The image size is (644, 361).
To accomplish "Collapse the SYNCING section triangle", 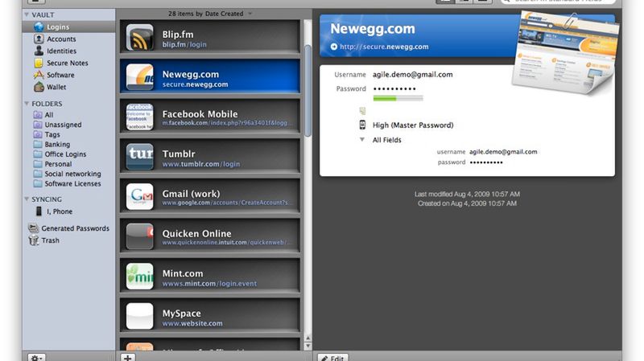I will pyautogui.click(x=27, y=199).
